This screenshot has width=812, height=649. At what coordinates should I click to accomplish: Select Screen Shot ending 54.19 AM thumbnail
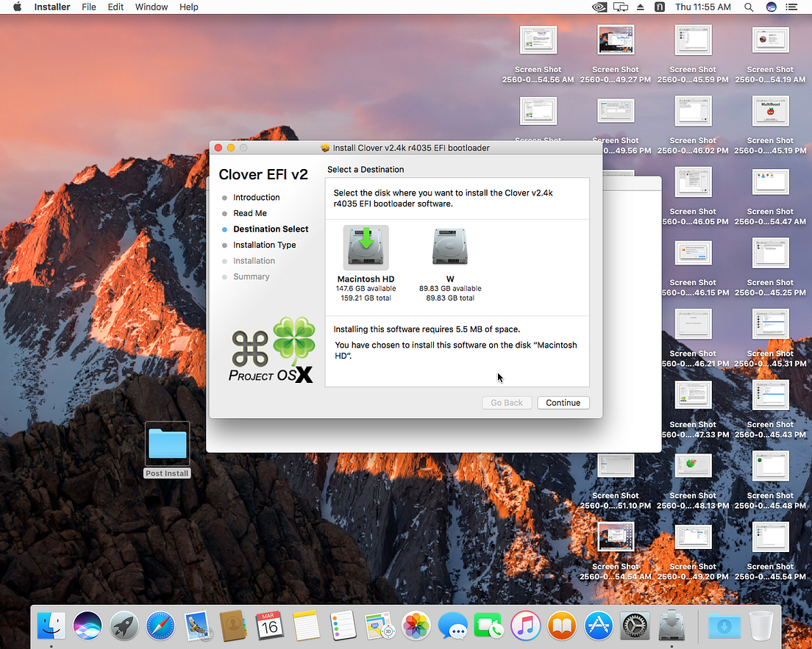tap(771, 40)
